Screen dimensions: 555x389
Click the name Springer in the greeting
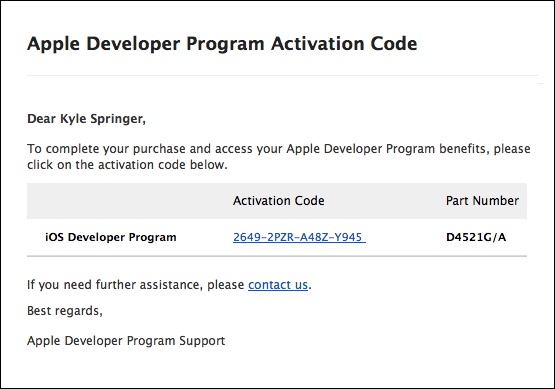point(118,119)
